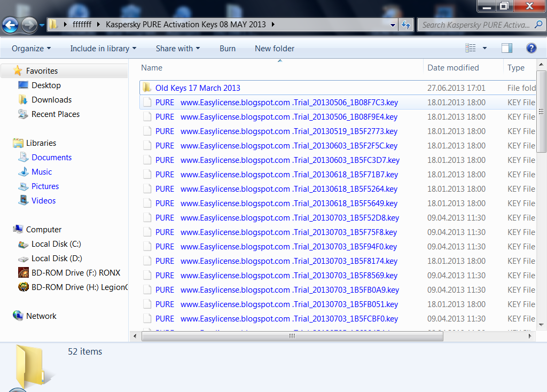Create a New folder

(x=275, y=49)
